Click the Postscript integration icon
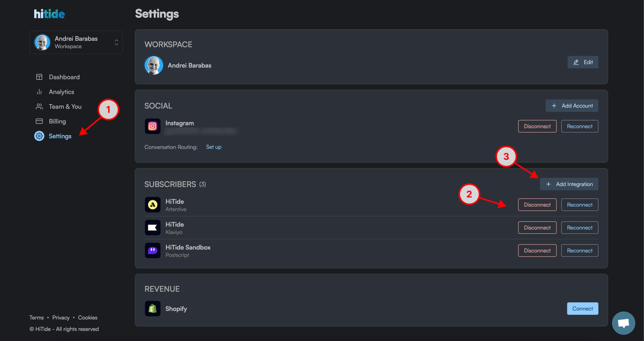 click(153, 251)
